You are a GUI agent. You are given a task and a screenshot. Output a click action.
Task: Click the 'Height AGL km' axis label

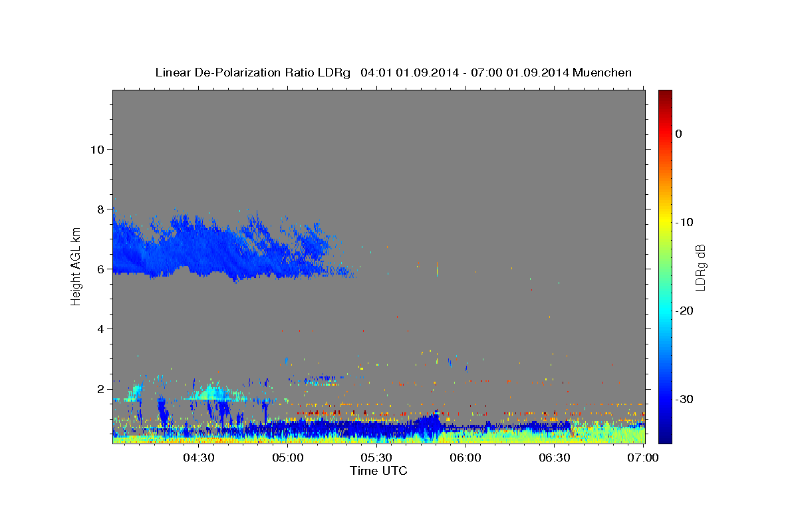pyautogui.click(x=76, y=266)
